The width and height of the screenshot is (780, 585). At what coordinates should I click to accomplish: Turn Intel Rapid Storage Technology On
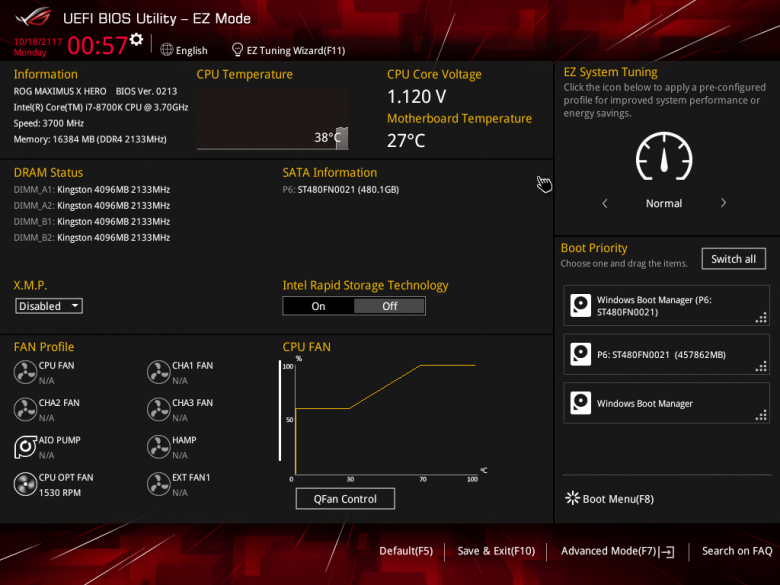click(x=318, y=306)
